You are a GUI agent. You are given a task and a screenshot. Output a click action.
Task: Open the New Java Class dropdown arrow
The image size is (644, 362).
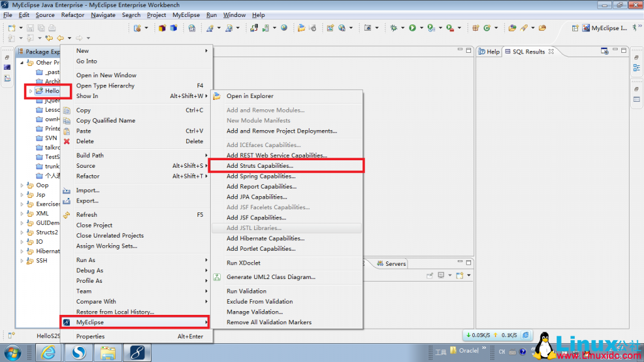pyautogui.click(x=496, y=28)
